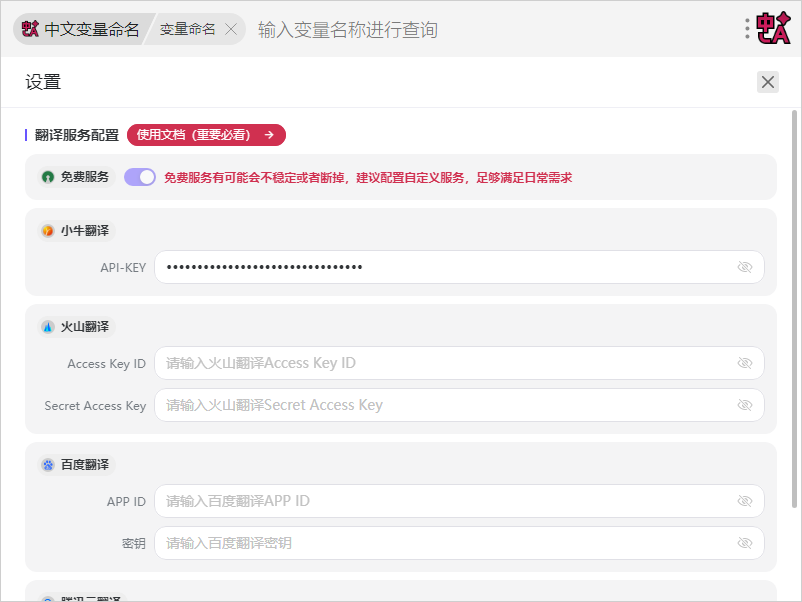This screenshot has width=802, height=602.
Task: Toggle the 免费服务 switch
Action: coord(140,177)
